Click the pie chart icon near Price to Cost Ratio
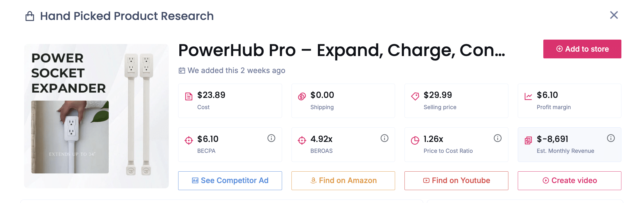Screen dimensions: 644x203 [415, 140]
